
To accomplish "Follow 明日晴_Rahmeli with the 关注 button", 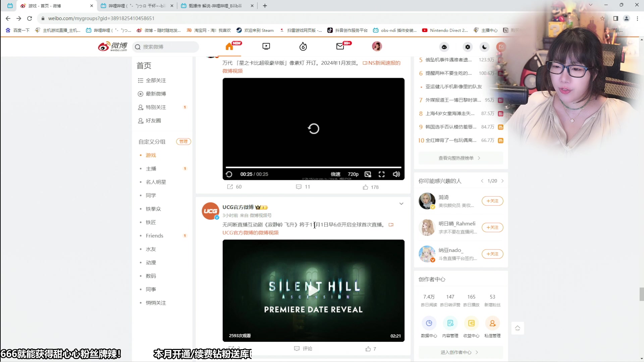I will click(492, 227).
